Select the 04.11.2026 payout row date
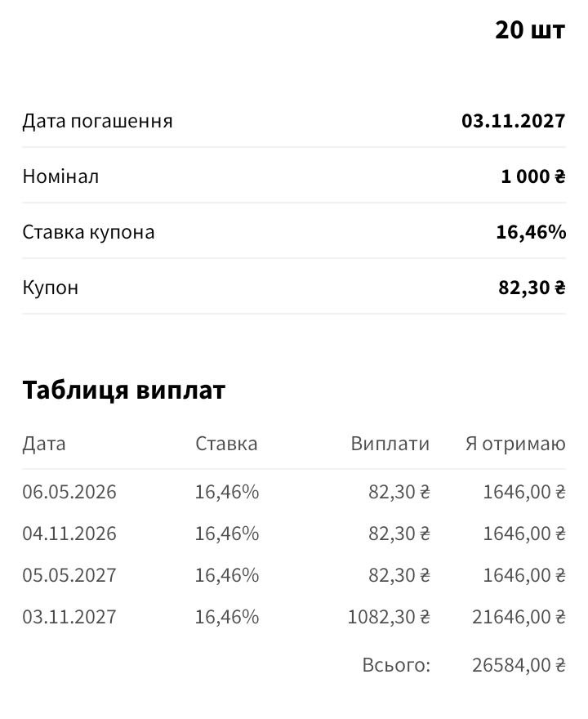588x719 pixels. 69,534
